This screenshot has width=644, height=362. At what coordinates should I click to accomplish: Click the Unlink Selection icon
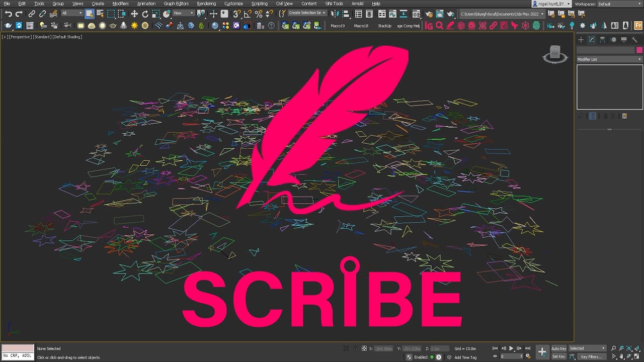click(42, 14)
